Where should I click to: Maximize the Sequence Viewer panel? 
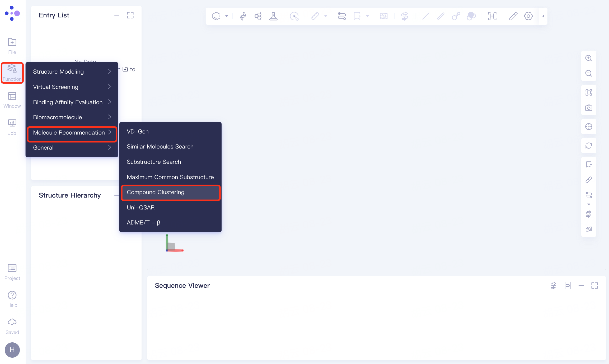pyautogui.click(x=594, y=285)
